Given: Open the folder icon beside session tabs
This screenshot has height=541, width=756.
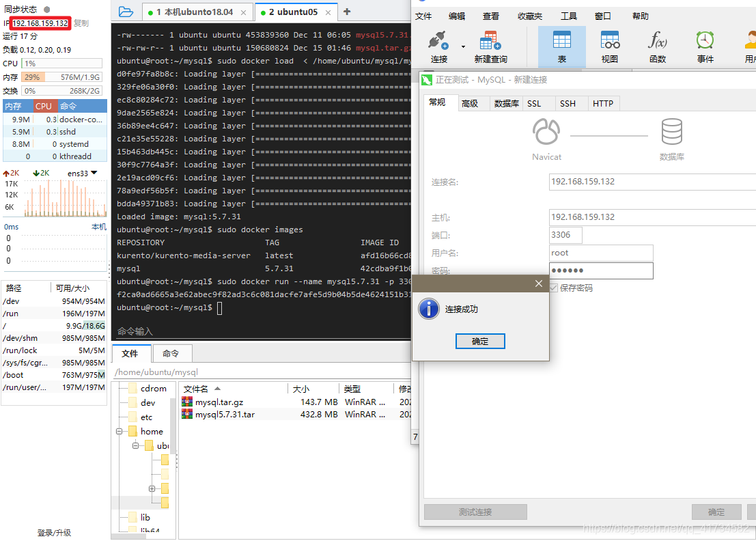Looking at the screenshot, I should 126,12.
